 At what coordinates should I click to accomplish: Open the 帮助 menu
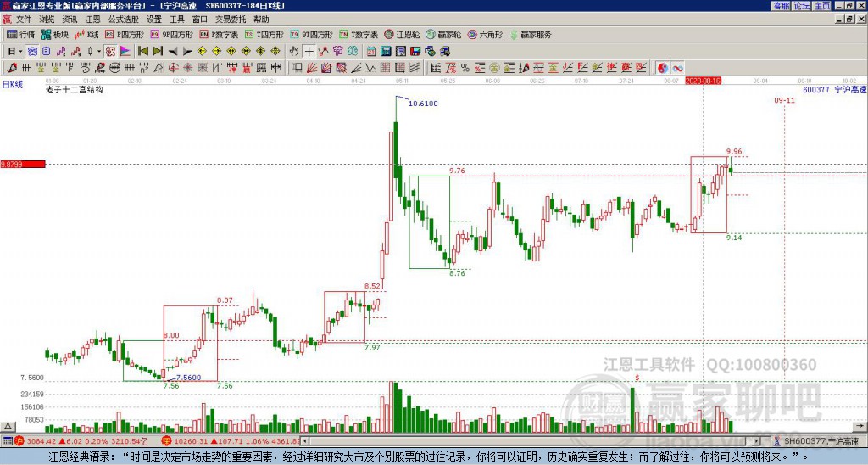tap(261, 20)
